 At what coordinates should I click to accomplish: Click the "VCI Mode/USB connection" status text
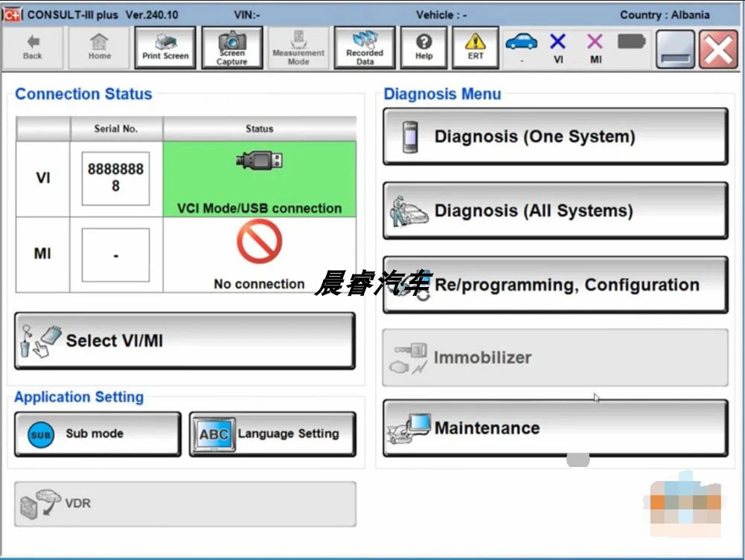[260, 208]
